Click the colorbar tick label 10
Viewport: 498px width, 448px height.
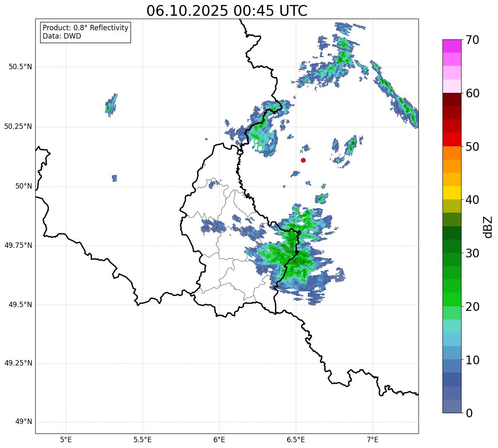473,360
